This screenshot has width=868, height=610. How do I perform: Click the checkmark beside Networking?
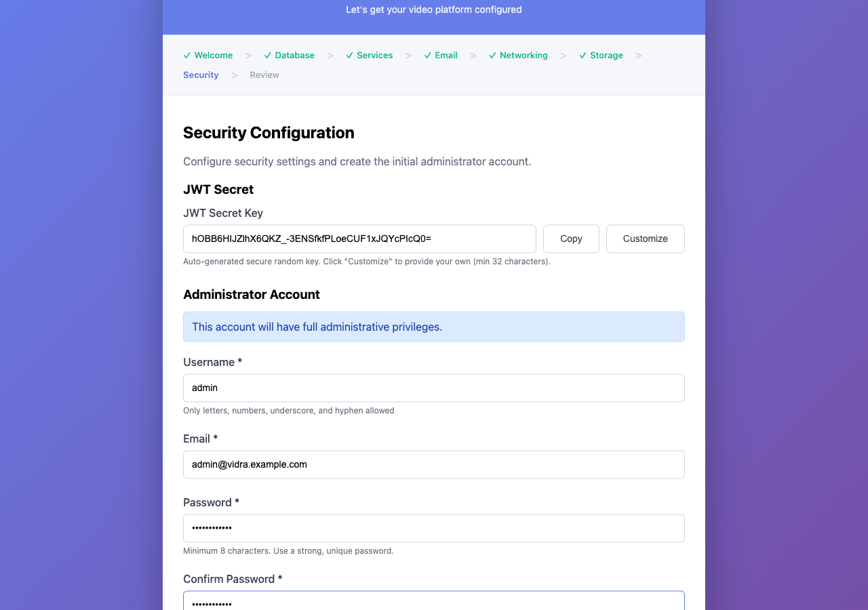tap(492, 55)
